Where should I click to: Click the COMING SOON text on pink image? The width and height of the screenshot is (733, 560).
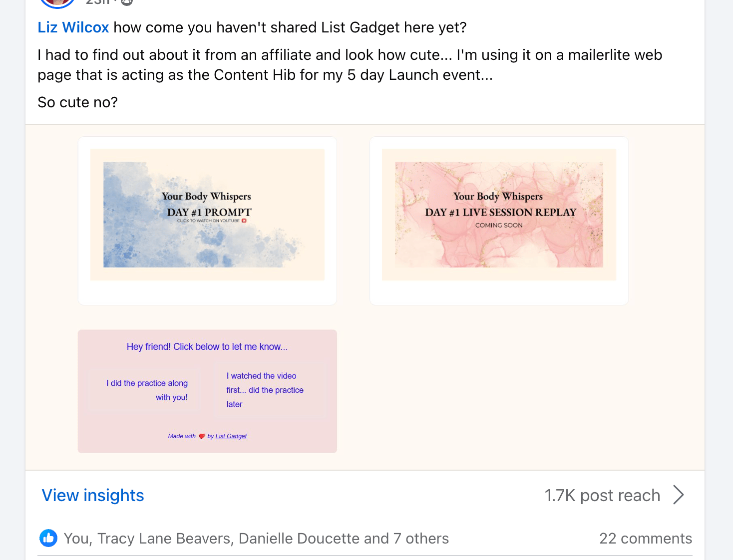[x=499, y=226]
